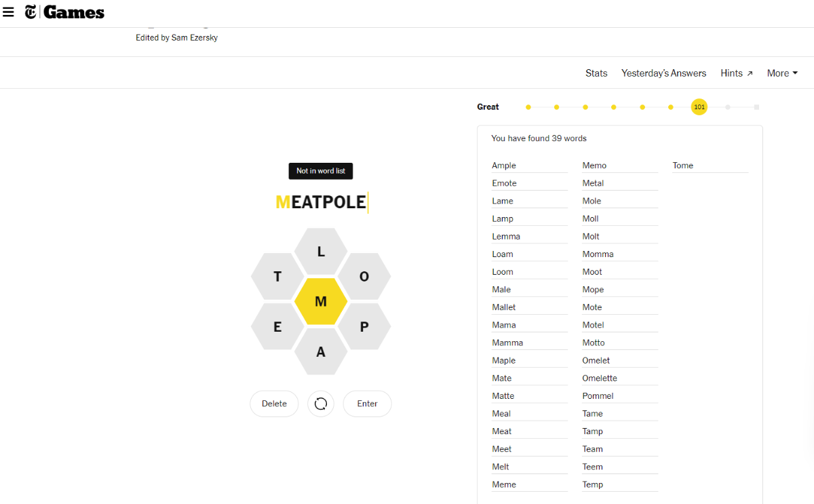Click the New York Times T logo
Image resolution: width=814 pixels, height=504 pixels.
pyautogui.click(x=31, y=12)
